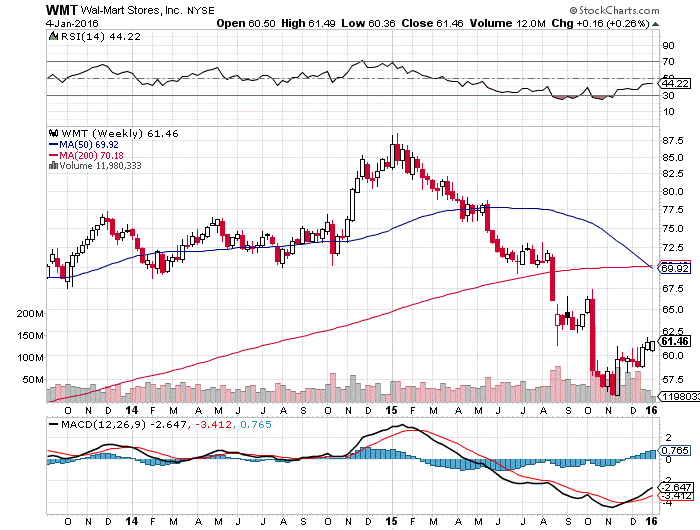Screen dimensions: 700x530
Task: Click the volume bars icon in legend
Action: click(53, 165)
